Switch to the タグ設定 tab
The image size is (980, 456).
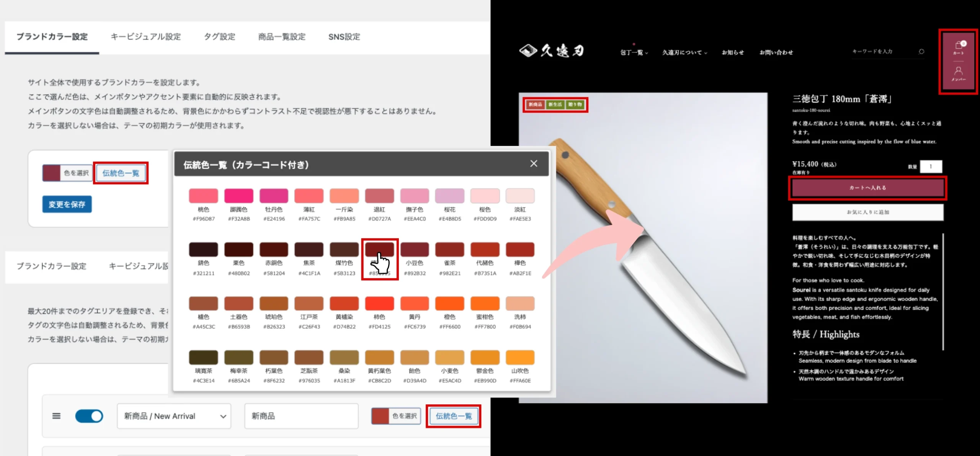pyautogui.click(x=220, y=37)
